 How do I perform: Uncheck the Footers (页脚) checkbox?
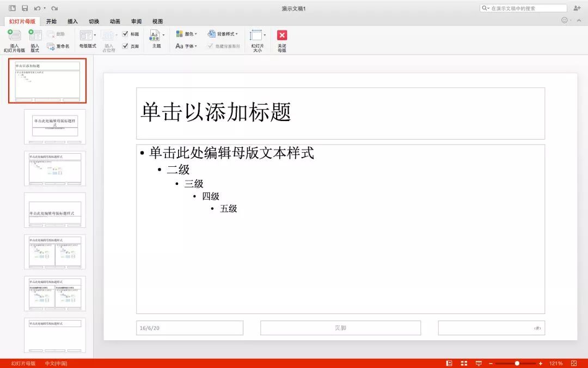(x=125, y=46)
